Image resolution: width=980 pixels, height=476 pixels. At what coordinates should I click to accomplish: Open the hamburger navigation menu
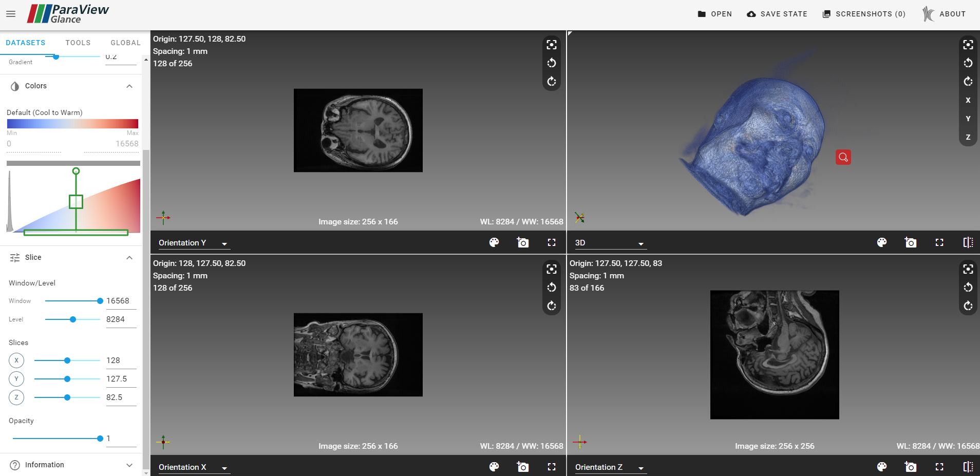(x=11, y=14)
